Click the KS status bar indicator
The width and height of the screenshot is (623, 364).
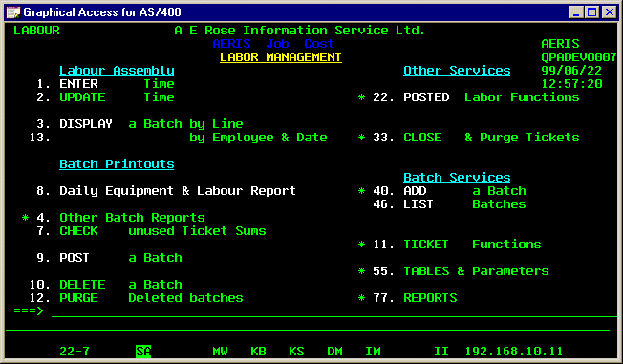[x=296, y=352]
